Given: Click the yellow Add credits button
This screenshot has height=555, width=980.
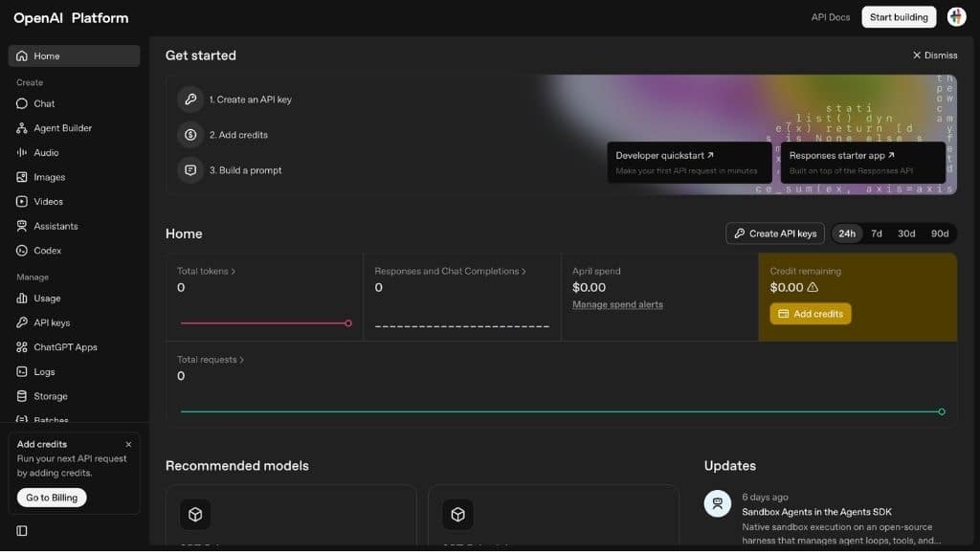Looking at the screenshot, I should coord(810,314).
